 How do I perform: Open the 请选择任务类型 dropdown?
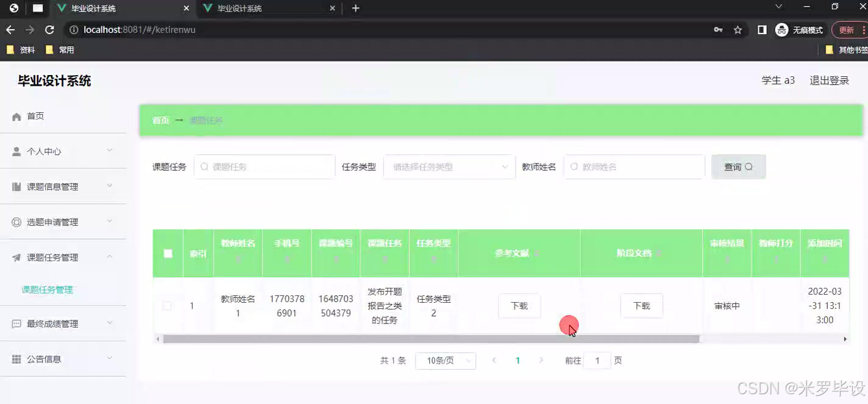point(449,166)
